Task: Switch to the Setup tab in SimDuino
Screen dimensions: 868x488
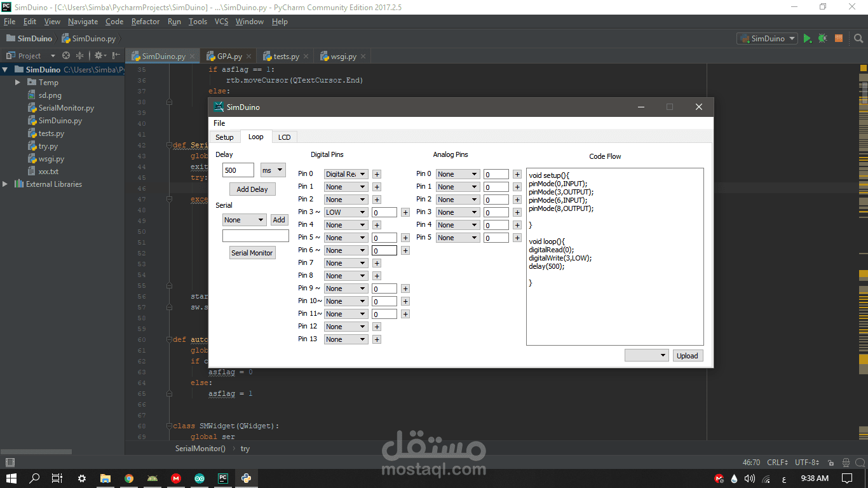Action: pos(224,137)
